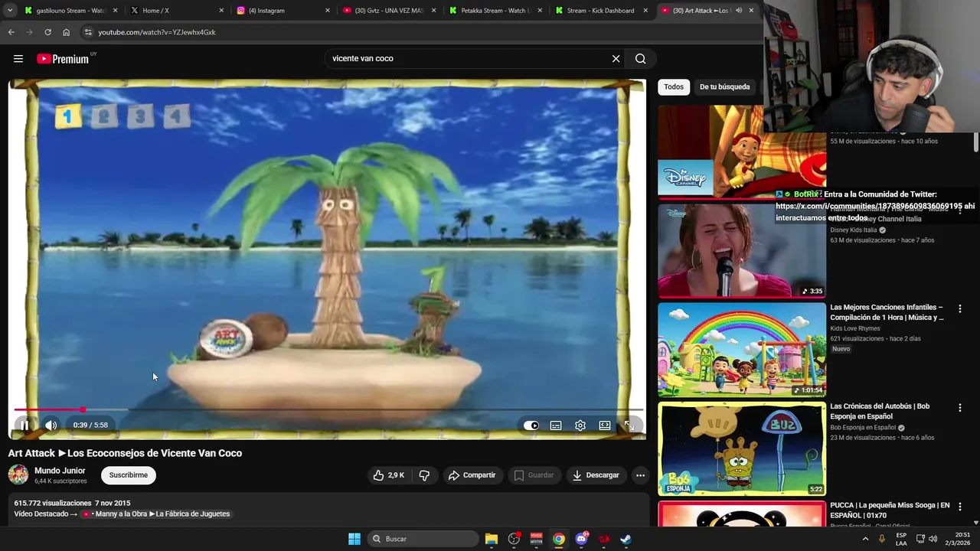Switch to theater mode view
The height and width of the screenshot is (551, 980).
coord(605,425)
